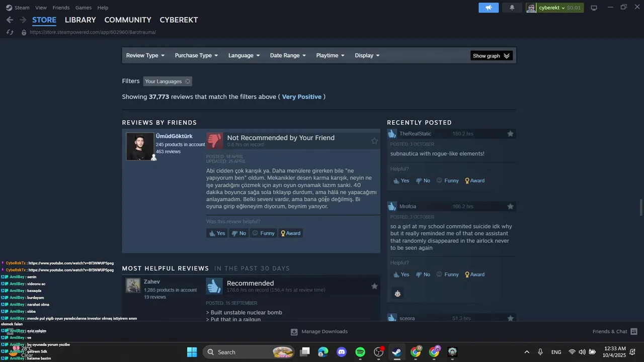
Task: Award Mrofcia's review
Action: pyautogui.click(x=475, y=275)
